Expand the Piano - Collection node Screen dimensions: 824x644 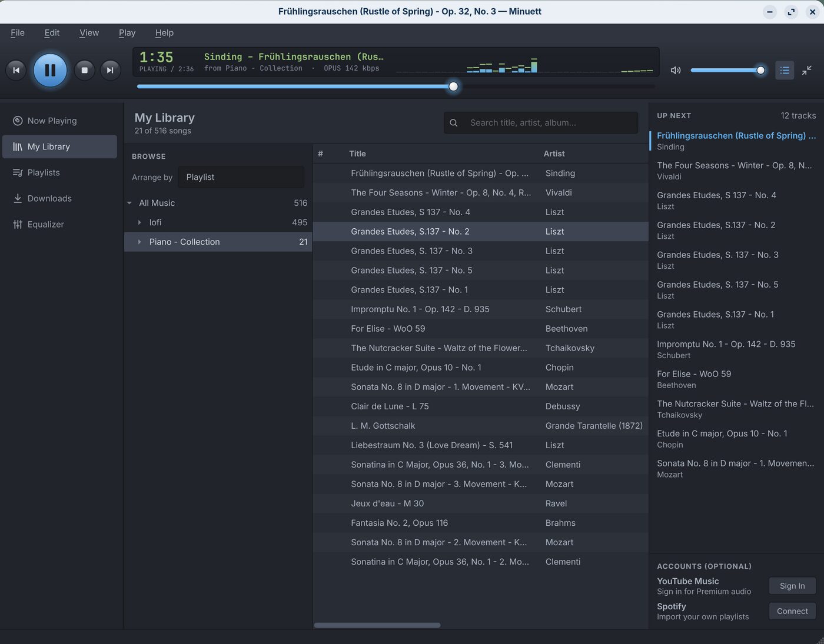click(139, 242)
